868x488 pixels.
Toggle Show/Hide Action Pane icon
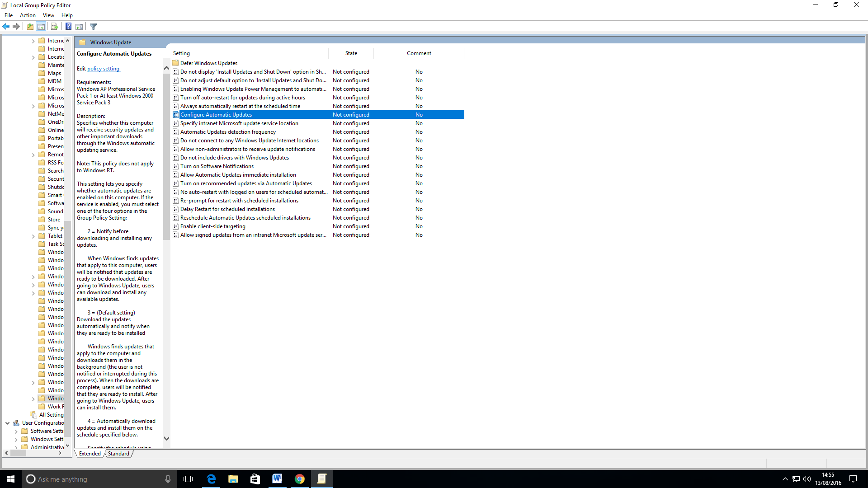79,27
